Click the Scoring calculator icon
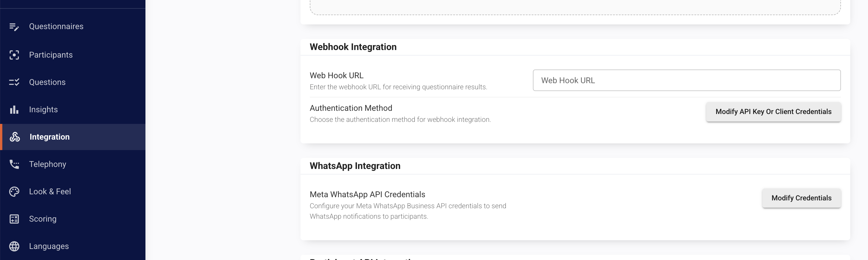The width and height of the screenshot is (868, 260). pos(14,219)
